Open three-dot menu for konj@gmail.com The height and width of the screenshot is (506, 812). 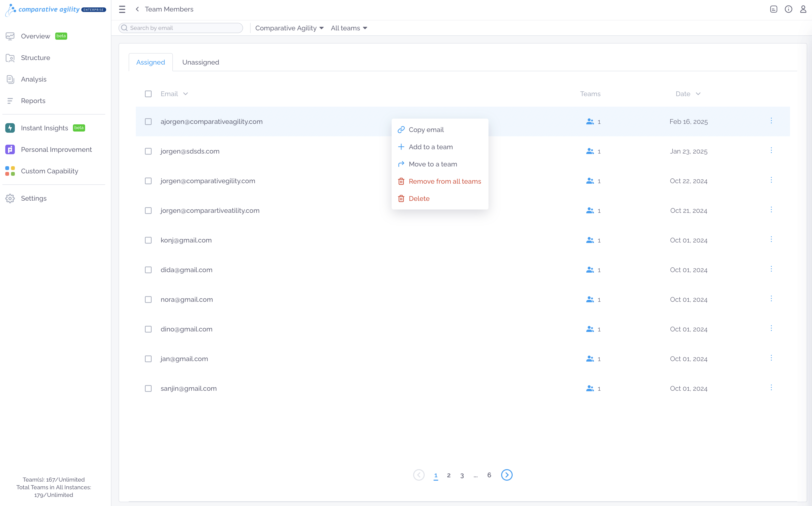coord(771,239)
